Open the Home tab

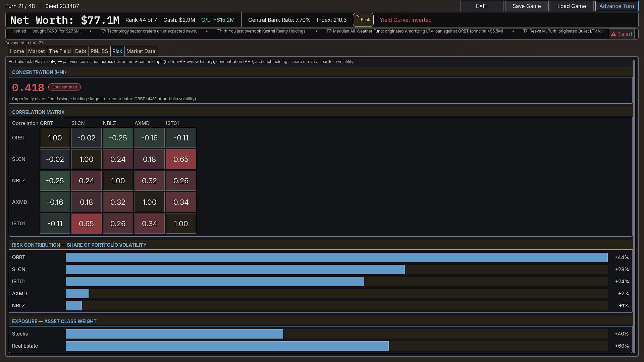tap(17, 51)
